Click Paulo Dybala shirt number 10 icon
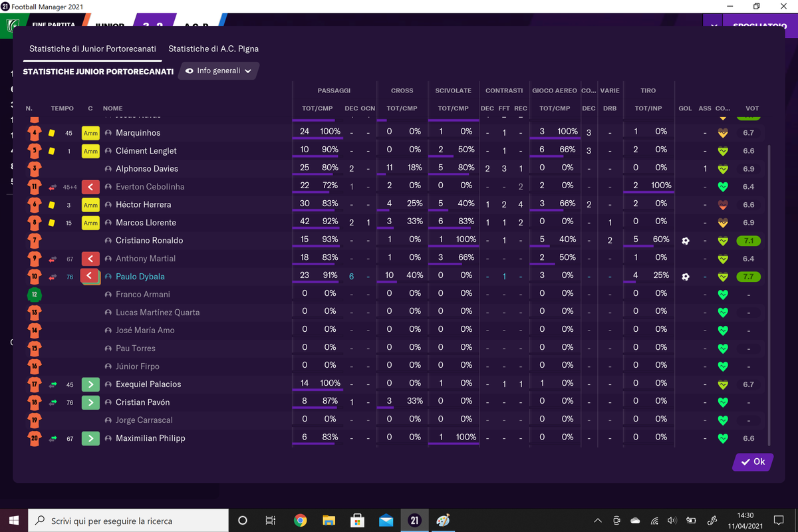Image resolution: width=798 pixels, height=532 pixels. (34, 277)
